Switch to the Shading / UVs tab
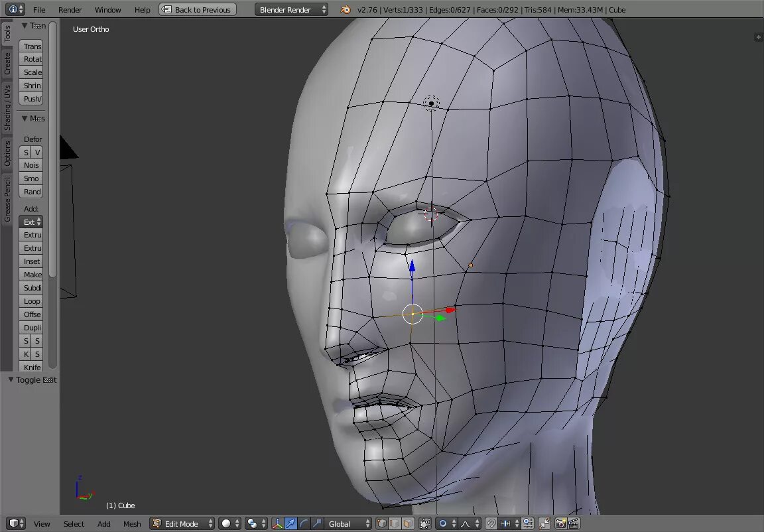The height and width of the screenshot is (532, 764). tap(7, 108)
